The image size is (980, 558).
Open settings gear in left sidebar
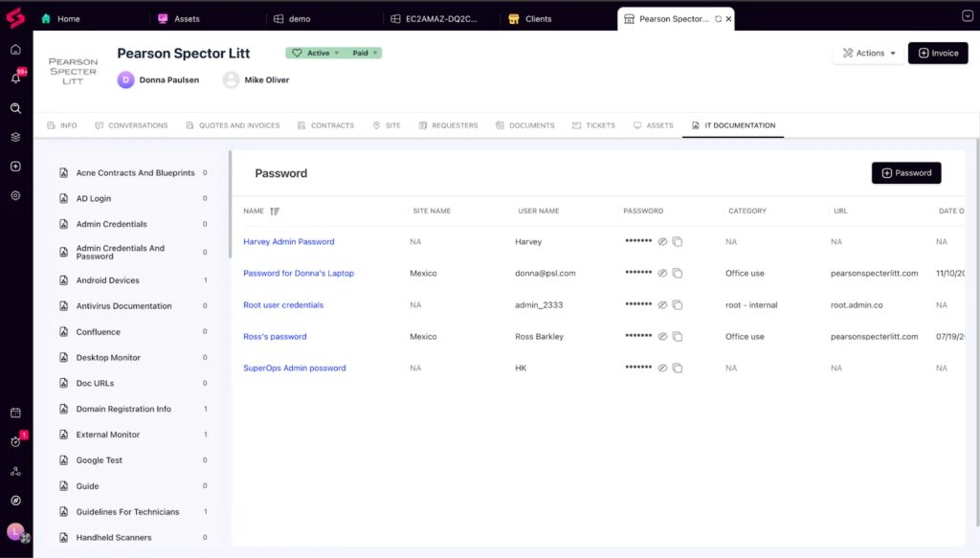(15, 195)
